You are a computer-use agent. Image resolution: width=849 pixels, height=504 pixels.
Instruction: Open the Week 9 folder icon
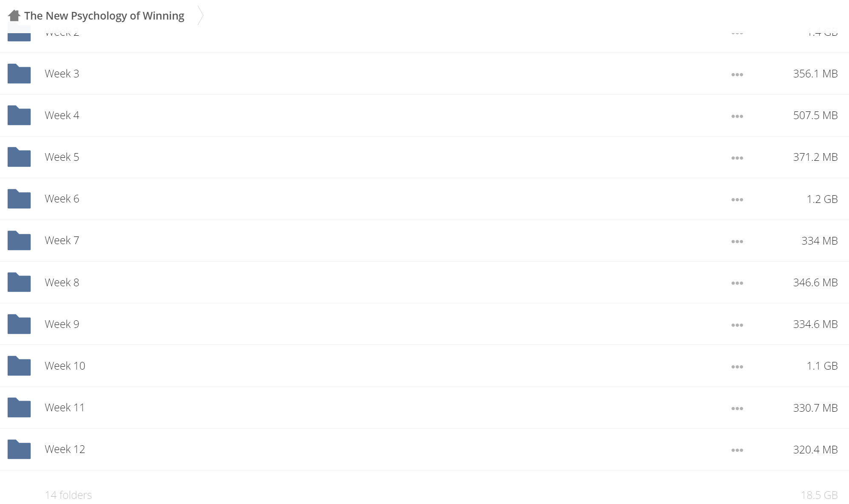coord(19,324)
